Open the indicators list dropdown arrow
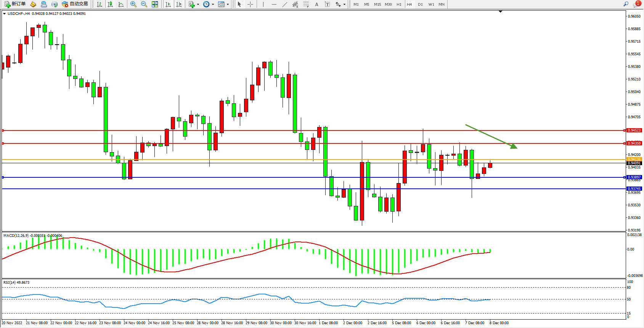This screenshot has height=328, width=644. [198, 5]
